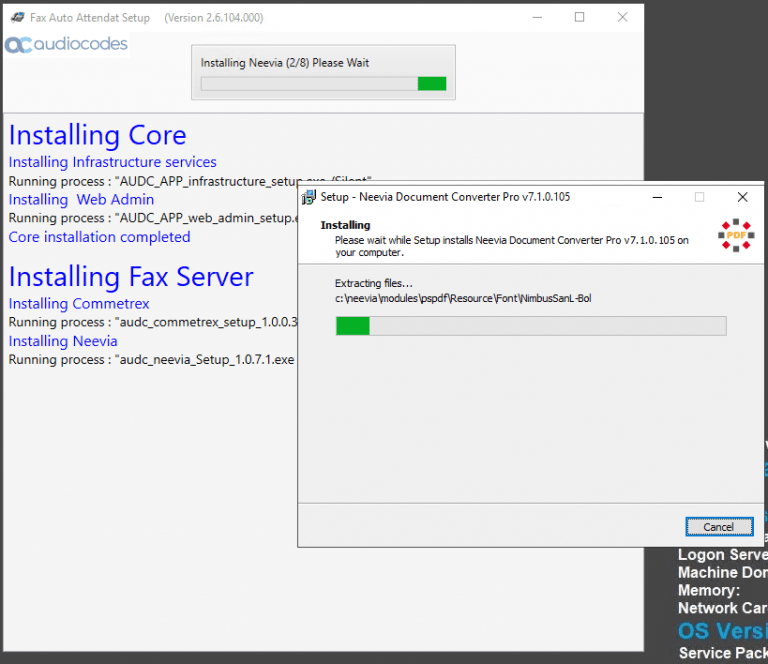Click the AudioCodes logo

pyautogui.click(x=67, y=45)
